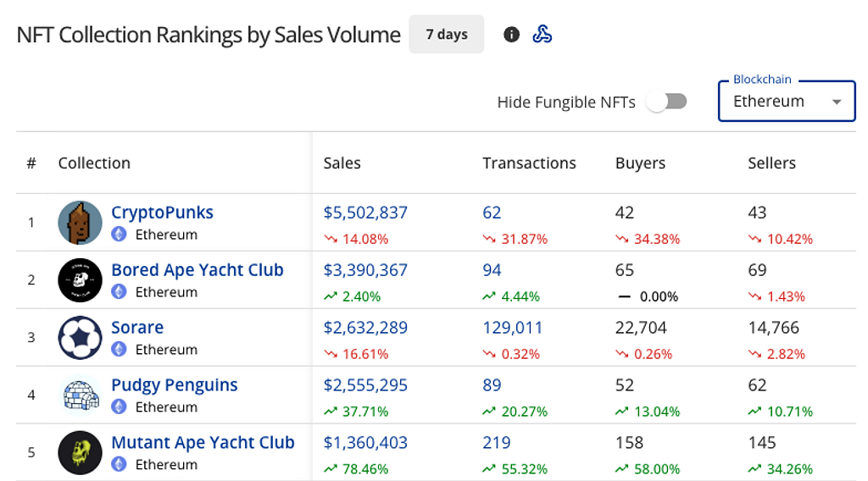Click Sorare's $2,632,289 sales value

pos(365,328)
